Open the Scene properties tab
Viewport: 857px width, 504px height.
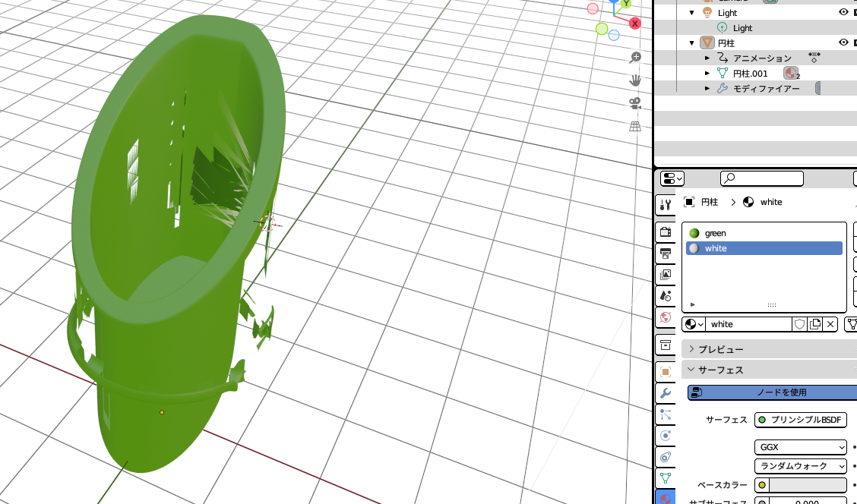(665, 296)
